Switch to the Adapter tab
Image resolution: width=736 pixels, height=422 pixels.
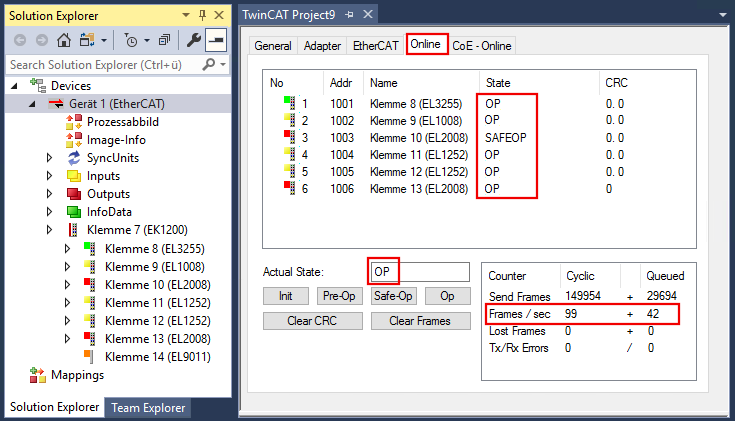pos(322,46)
